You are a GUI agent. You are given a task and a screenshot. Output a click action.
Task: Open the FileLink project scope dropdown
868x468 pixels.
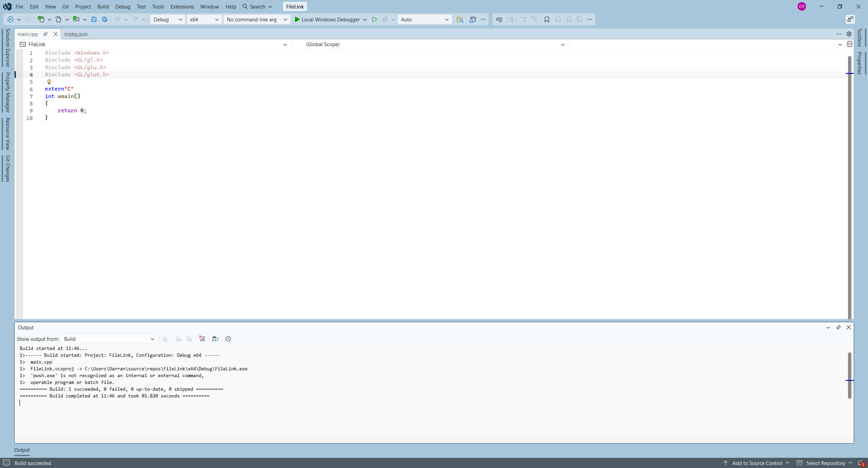(153, 44)
